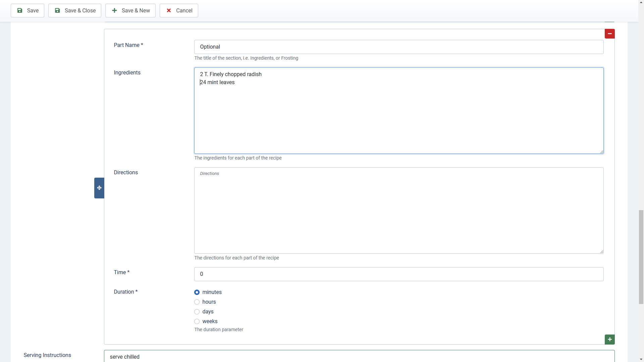Click into the Part Name field
644x362 pixels.
tap(398, 47)
